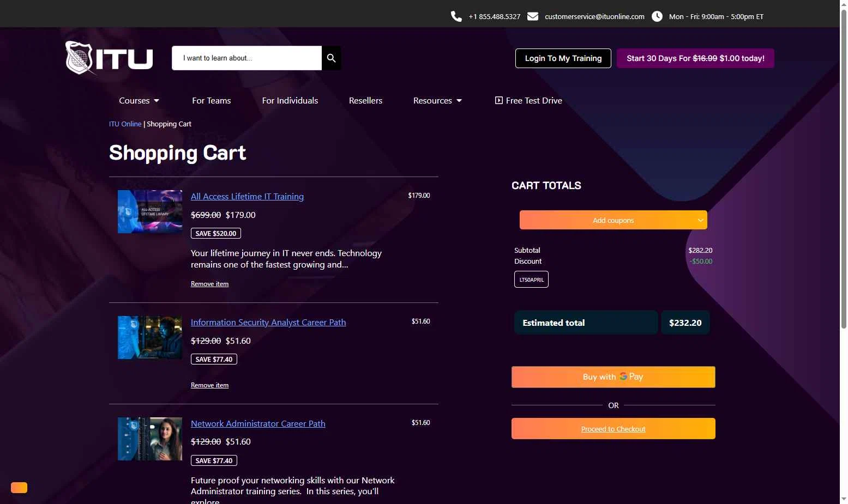Click Mon - Fri: 9:00am - 5:00pm ET text
Viewport: 848px width, 504px height.
point(716,16)
